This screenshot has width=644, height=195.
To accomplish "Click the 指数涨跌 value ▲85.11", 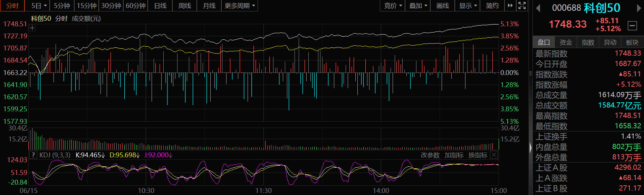I will pos(630,74).
